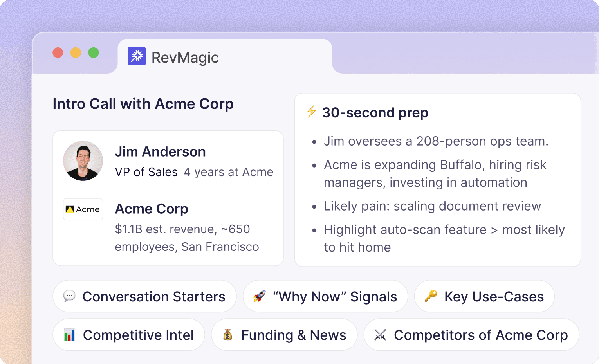Open the Conversation Starters chip

145,296
